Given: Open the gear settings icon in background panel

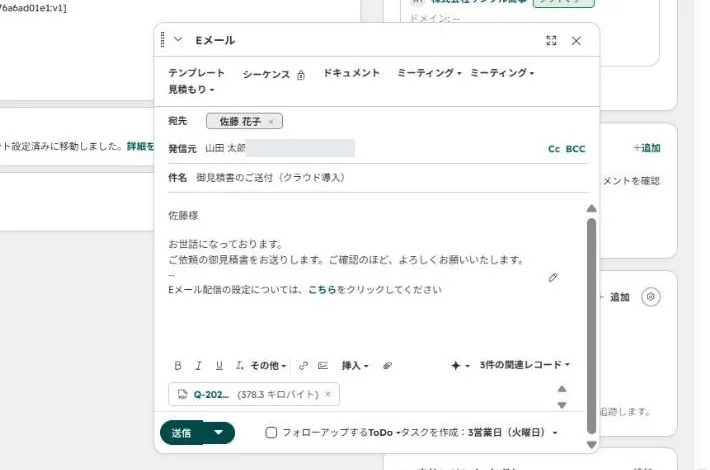Looking at the screenshot, I should [651, 297].
